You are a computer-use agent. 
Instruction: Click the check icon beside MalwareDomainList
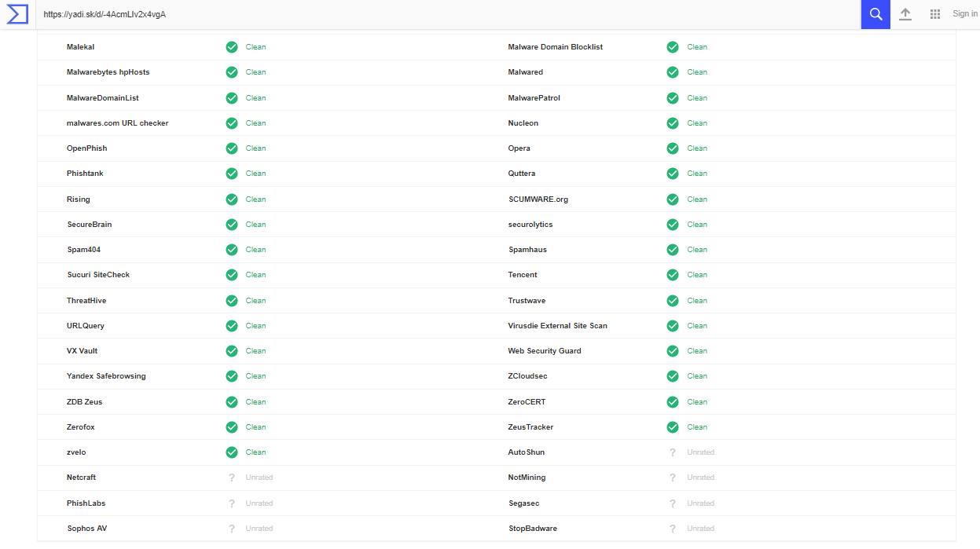pos(232,98)
